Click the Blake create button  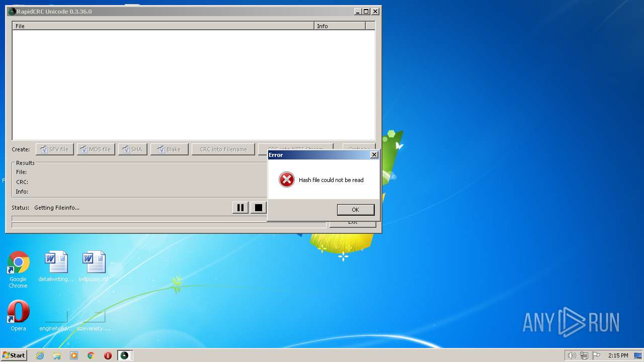point(169,149)
